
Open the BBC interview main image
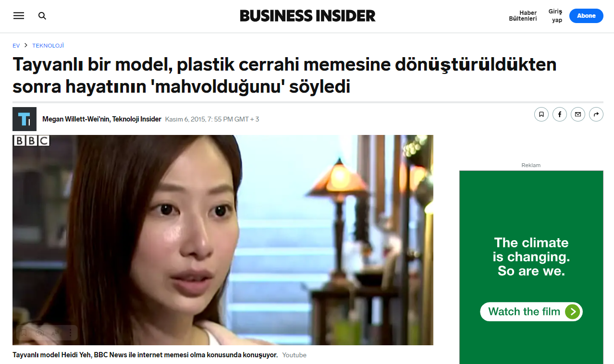[x=223, y=240]
